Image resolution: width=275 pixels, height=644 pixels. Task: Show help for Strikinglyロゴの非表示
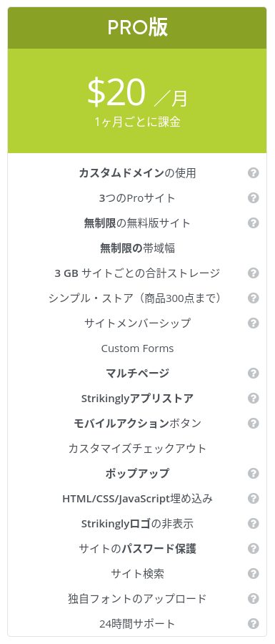[x=254, y=524]
